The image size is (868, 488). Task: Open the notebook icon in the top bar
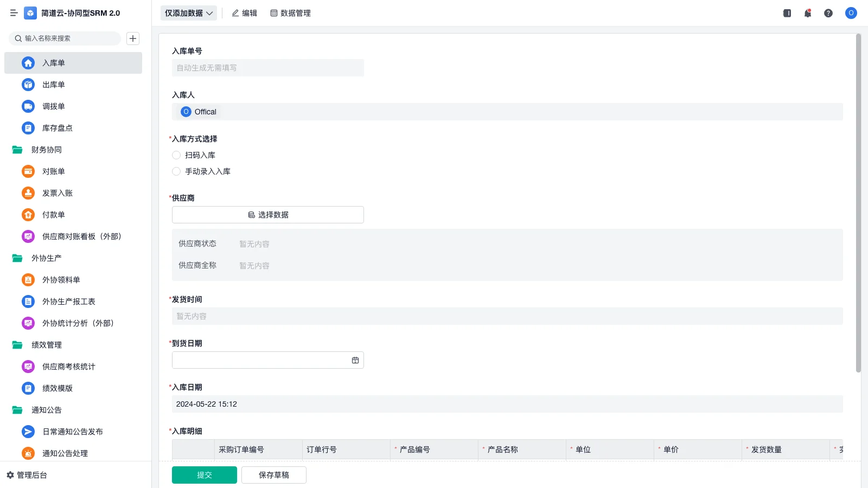click(787, 13)
